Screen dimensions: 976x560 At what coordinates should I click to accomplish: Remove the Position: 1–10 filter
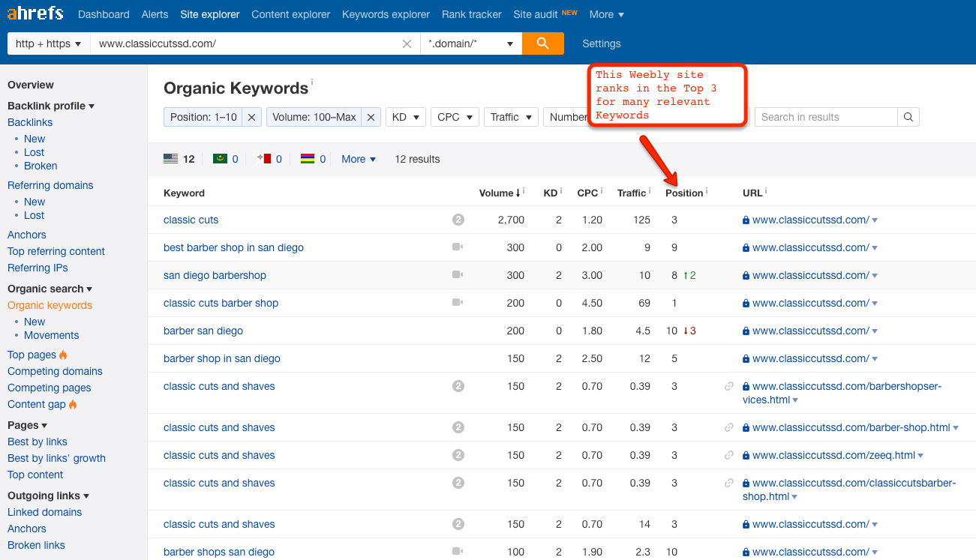tap(251, 117)
